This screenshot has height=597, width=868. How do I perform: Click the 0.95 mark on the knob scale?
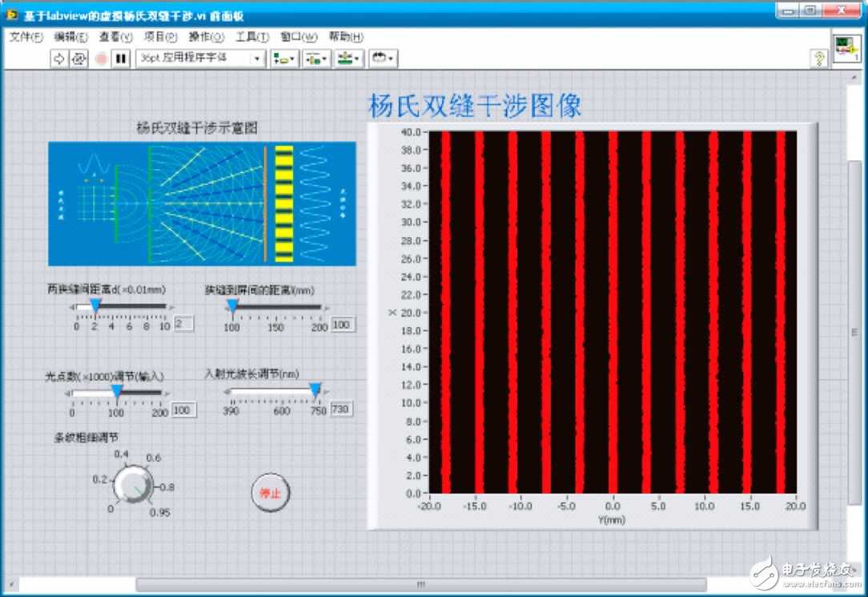(x=160, y=512)
